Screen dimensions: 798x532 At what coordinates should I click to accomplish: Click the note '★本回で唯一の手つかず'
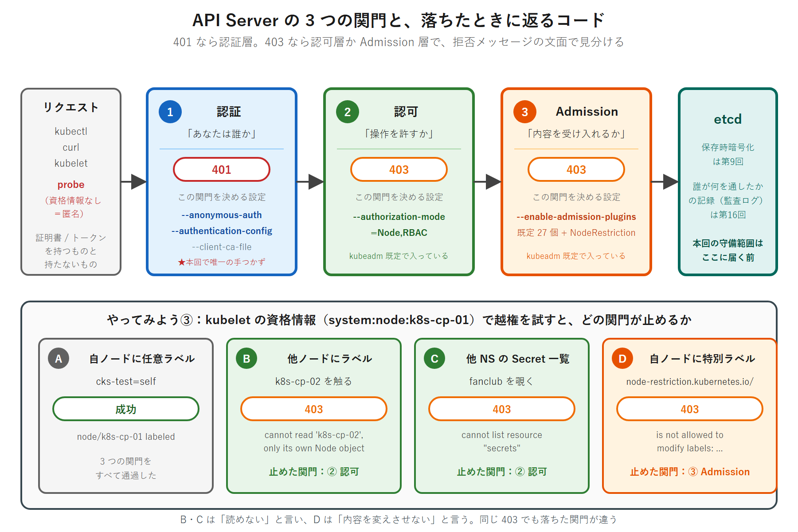point(222,262)
